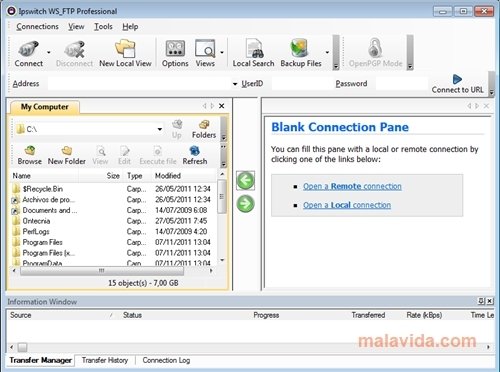Sort files by Size column header
The width and height of the screenshot is (500, 372).
(101, 176)
